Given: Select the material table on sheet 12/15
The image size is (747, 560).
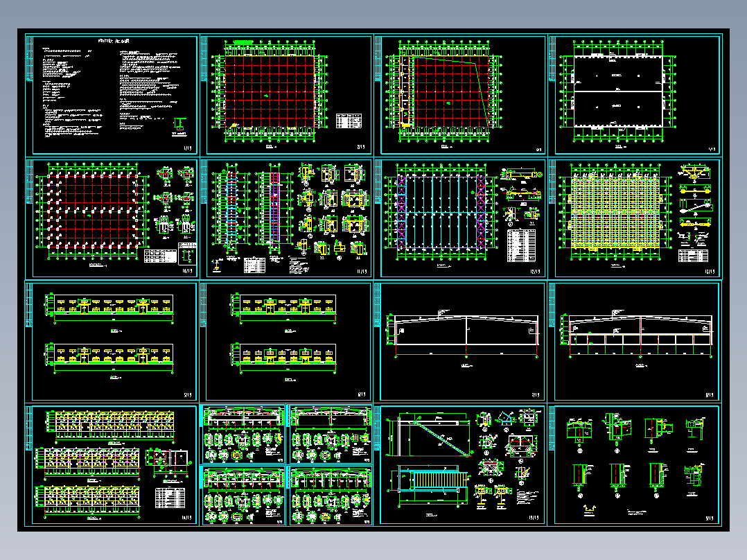Looking at the screenshot, I should 521,246.
